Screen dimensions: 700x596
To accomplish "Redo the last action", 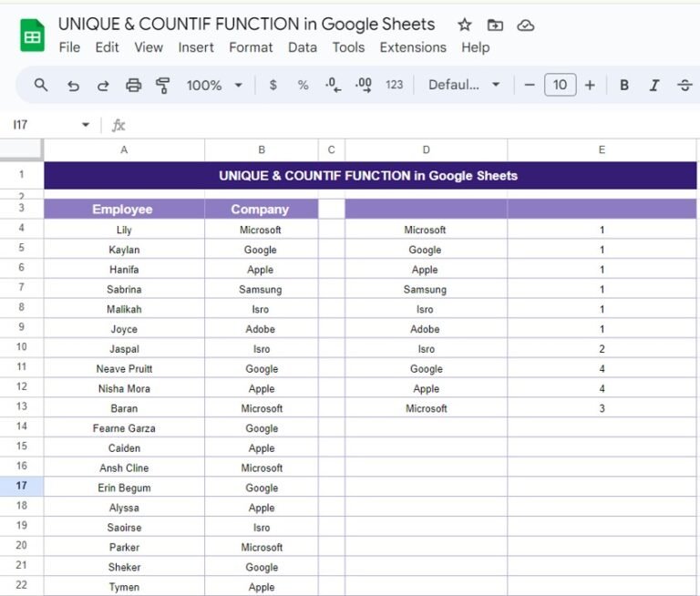I will tap(103, 86).
